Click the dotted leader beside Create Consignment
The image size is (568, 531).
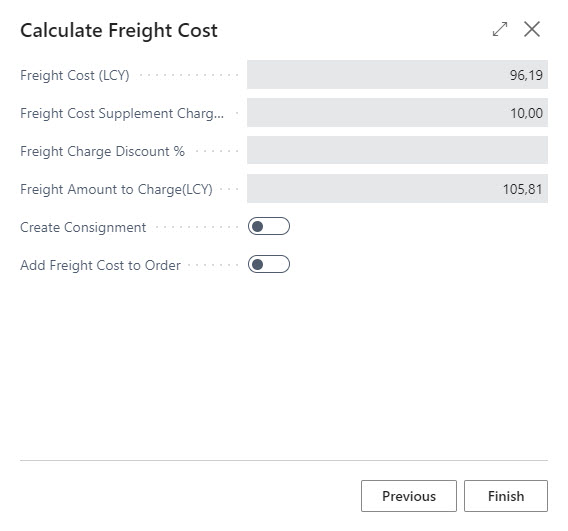196,228
